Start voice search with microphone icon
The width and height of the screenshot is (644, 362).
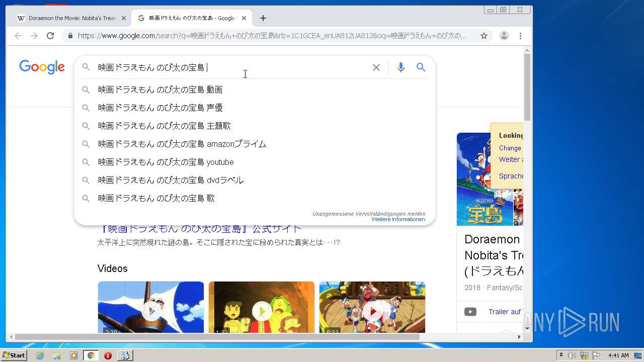[x=400, y=67]
